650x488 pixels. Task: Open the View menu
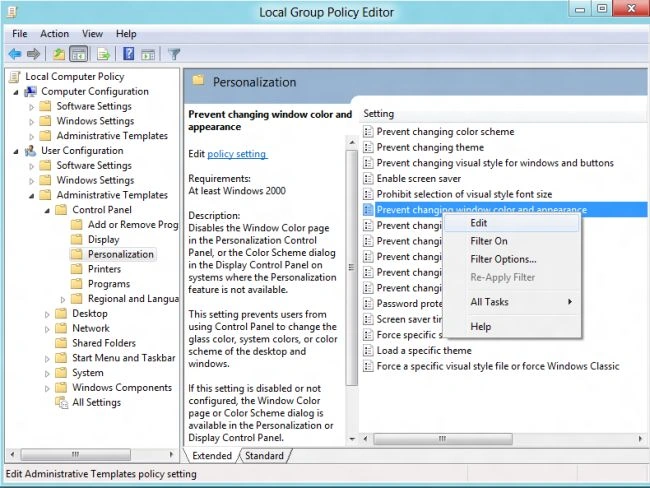coord(92,34)
